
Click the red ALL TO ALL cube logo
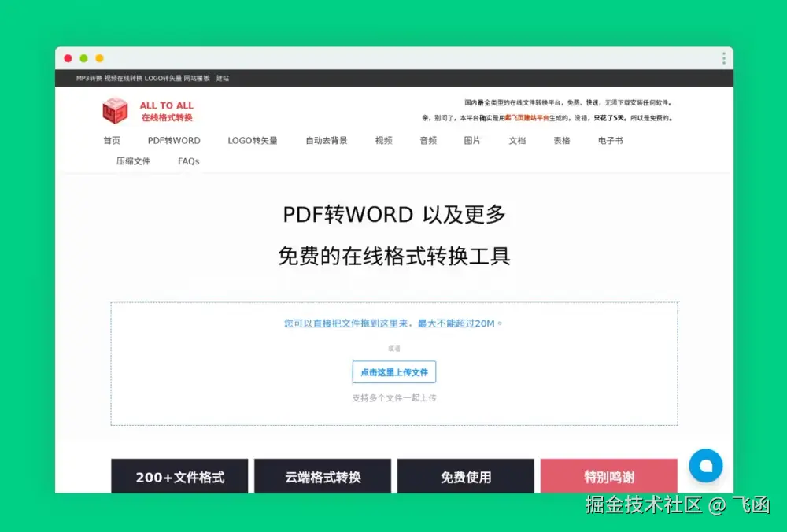pos(115,110)
